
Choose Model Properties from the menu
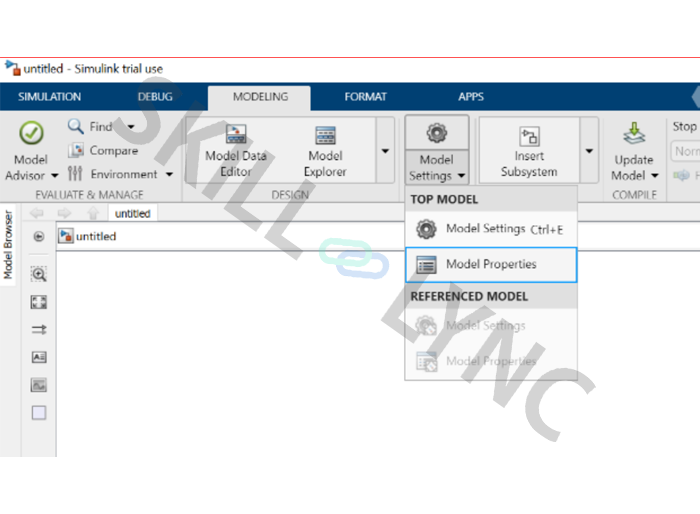point(490,265)
